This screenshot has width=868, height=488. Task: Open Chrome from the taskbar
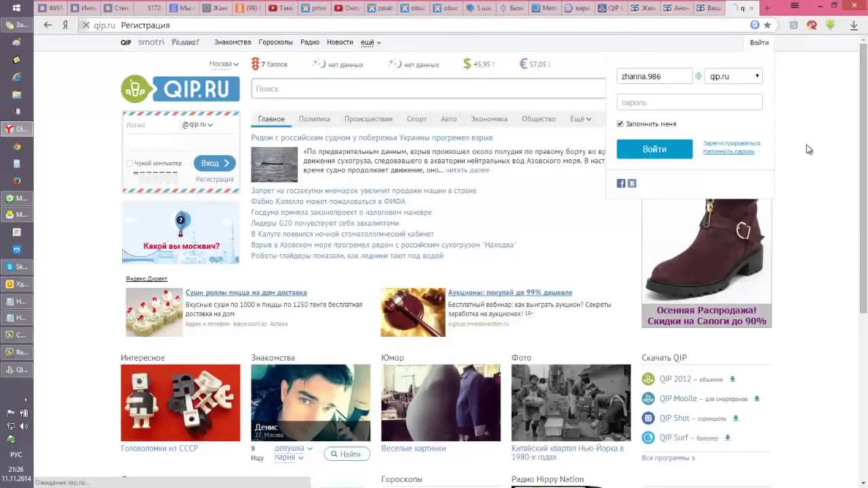click(x=17, y=146)
